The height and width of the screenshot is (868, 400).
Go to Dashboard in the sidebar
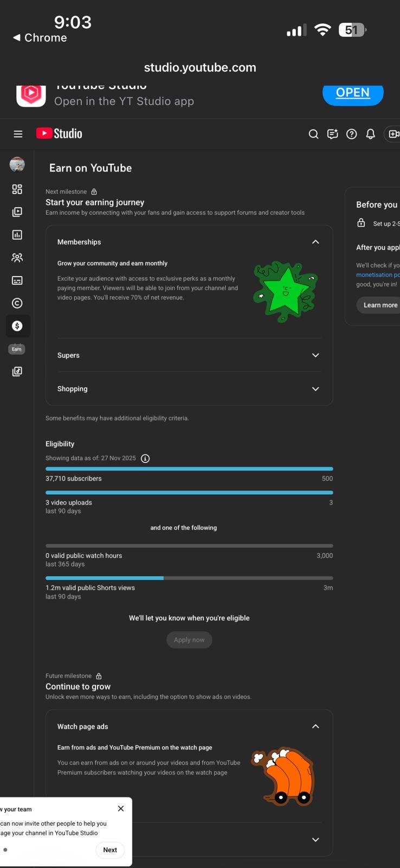(17, 189)
